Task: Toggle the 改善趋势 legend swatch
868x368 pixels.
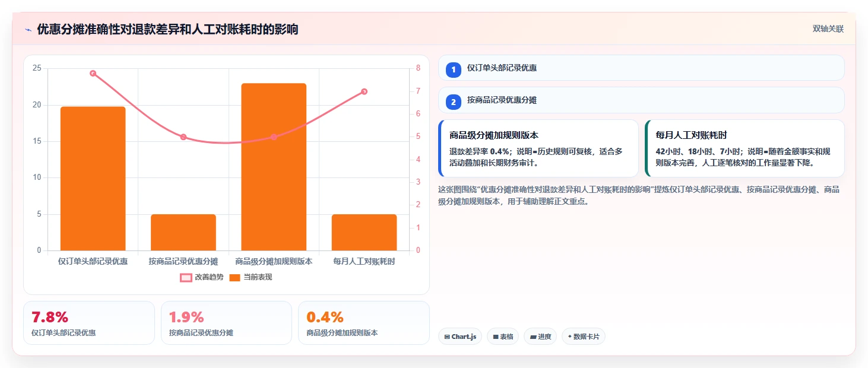Action: 186,277
